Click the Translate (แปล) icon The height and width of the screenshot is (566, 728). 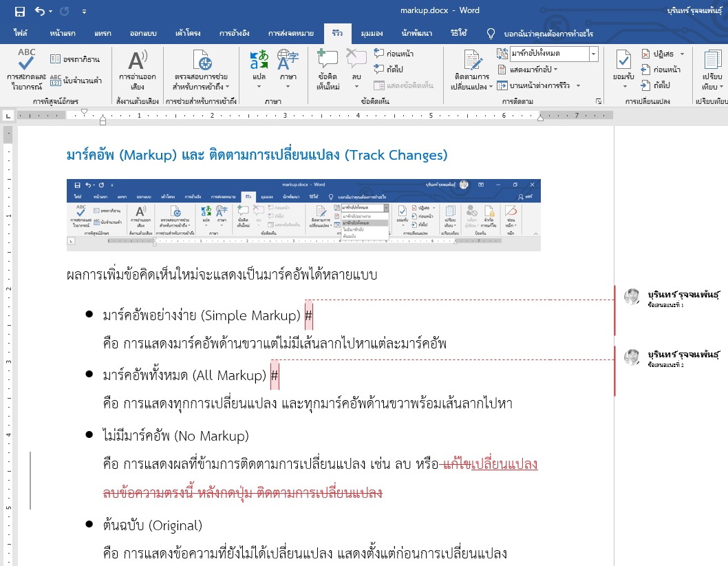pyautogui.click(x=259, y=61)
